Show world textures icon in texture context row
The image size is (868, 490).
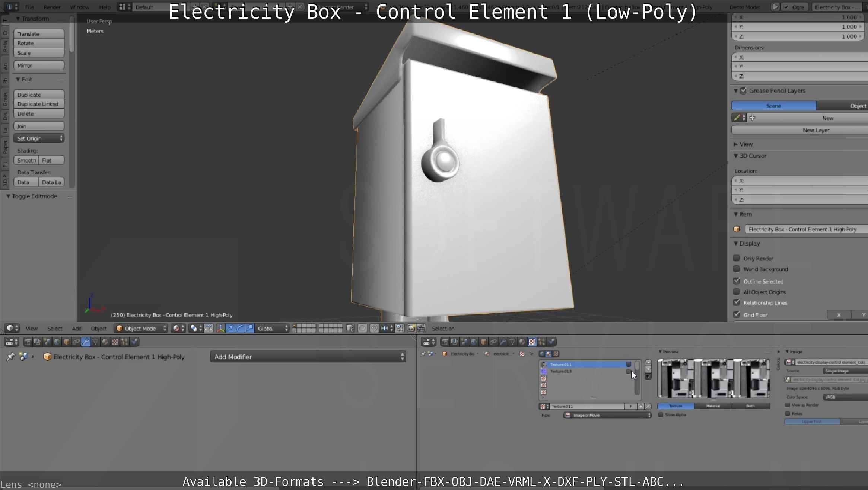tap(543, 354)
